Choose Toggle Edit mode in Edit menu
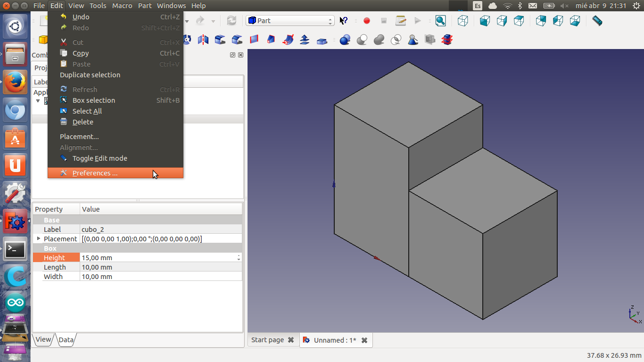This screenshot has height=362, width=644. [x=99, y=158]
